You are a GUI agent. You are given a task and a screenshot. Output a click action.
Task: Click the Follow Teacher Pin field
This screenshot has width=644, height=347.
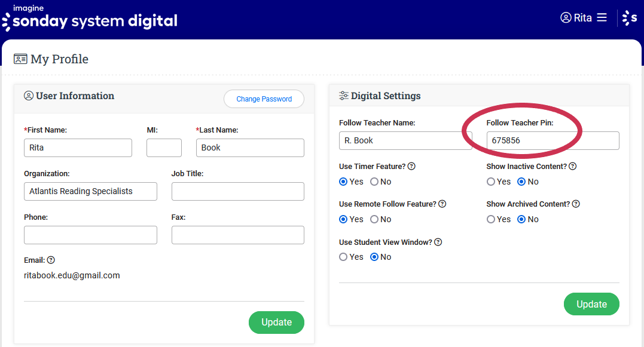coord(553,141)
